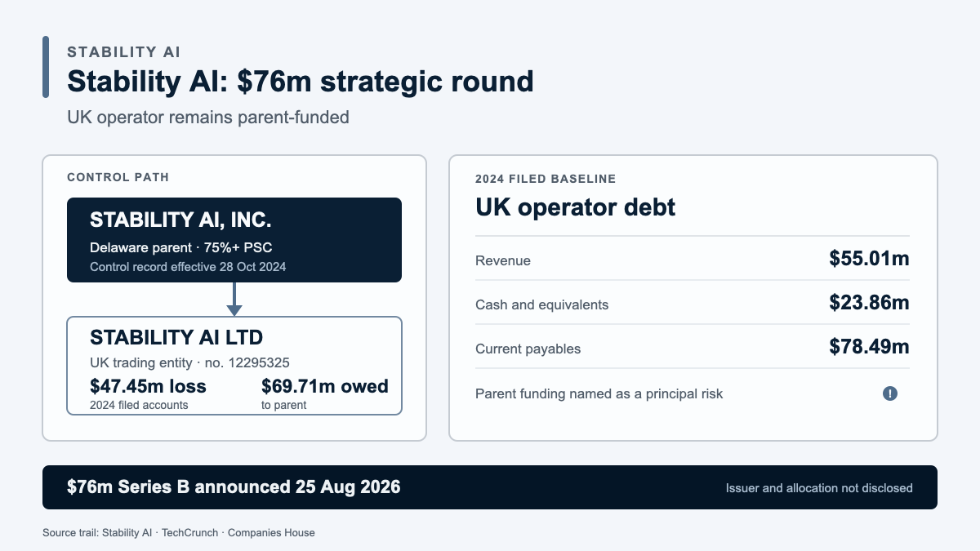Click the $78.49m current payables value
980x551 pixels.
point(869,347)
